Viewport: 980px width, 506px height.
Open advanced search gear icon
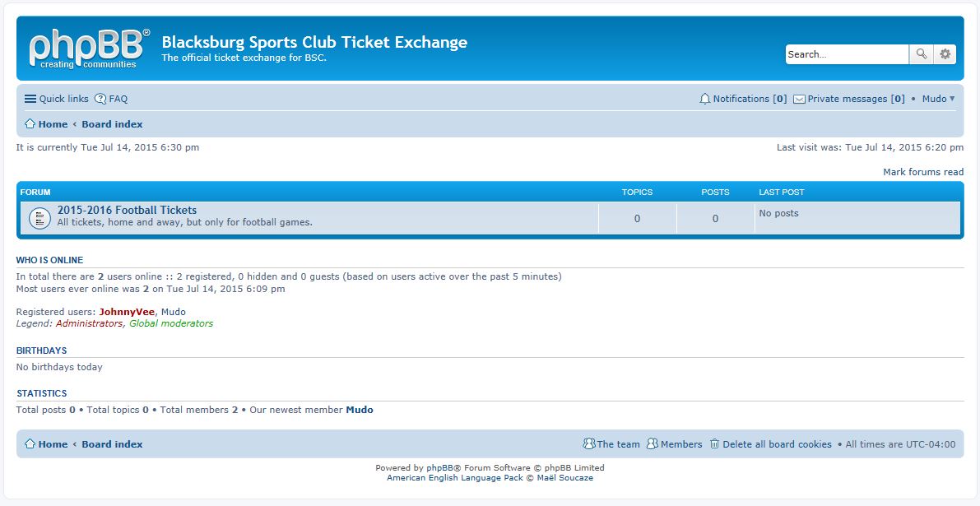945,54
